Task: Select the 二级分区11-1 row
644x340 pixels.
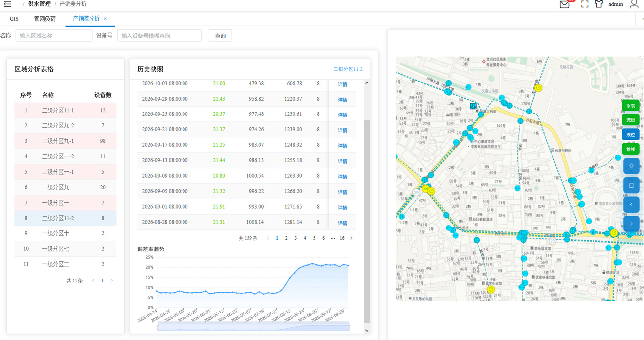Action: pos(66,111)
